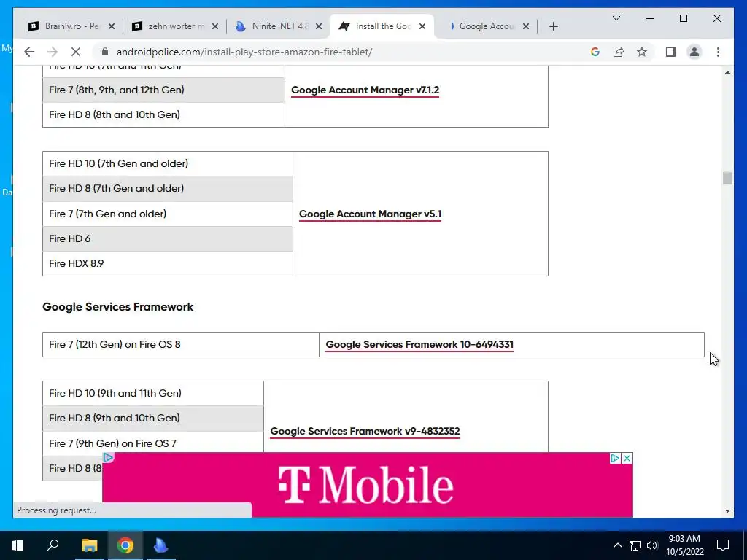
Task: Open File Explorer from taskbar
Action: (x=89, y=545)
